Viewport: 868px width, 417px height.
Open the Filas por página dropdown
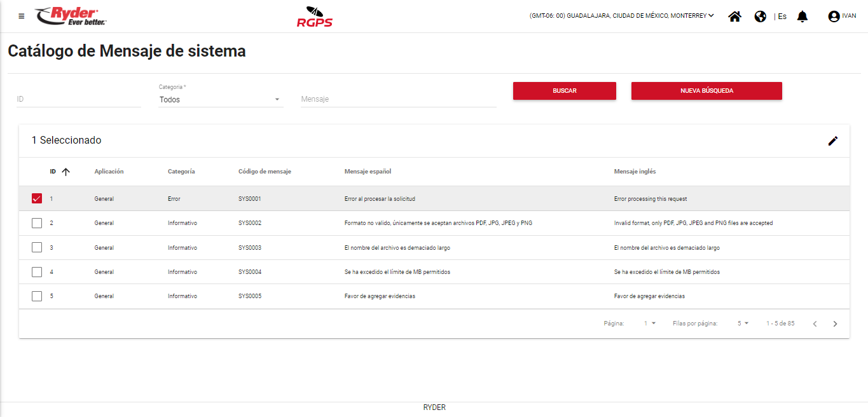click(743, 324)
